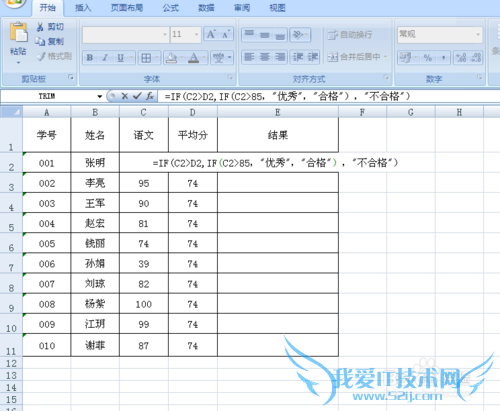Select column E header
Screen dimensions: 500x411
[278, 112]
